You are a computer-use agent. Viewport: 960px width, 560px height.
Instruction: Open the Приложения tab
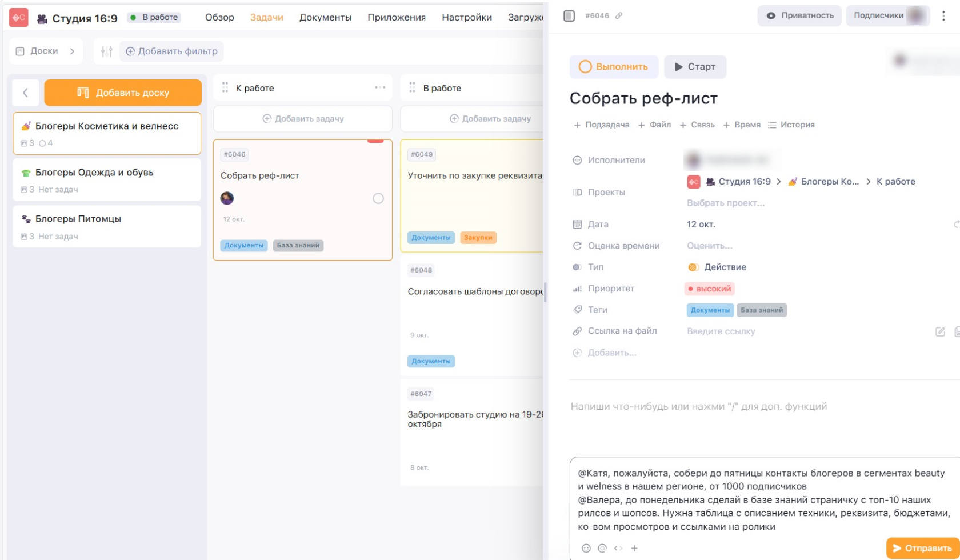click(x=397, y=18)
